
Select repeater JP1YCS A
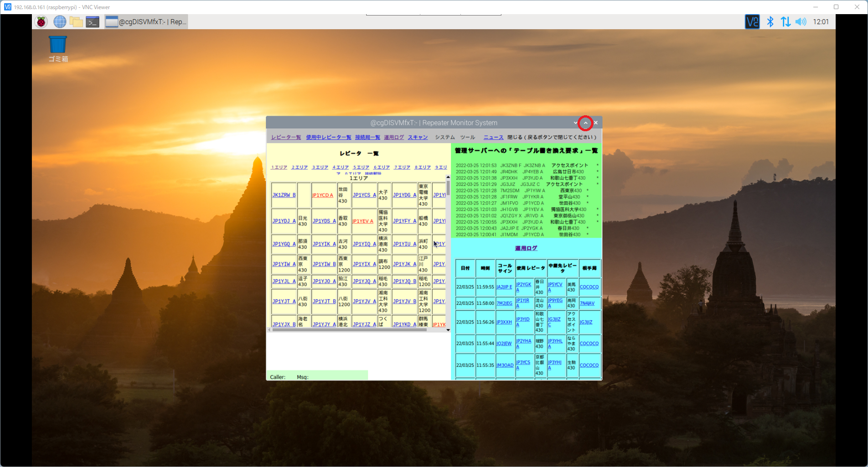[364, 195]
